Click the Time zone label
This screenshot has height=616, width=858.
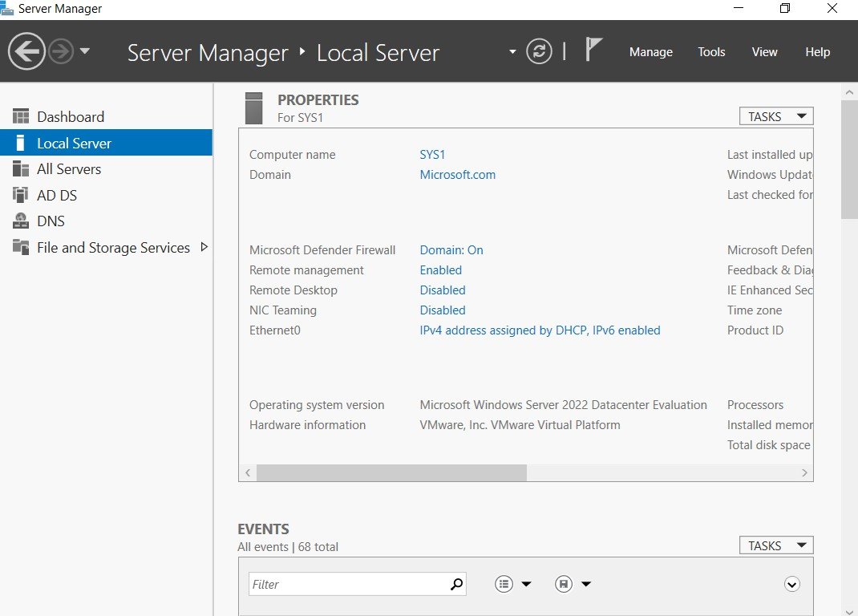tap(755, 310)
